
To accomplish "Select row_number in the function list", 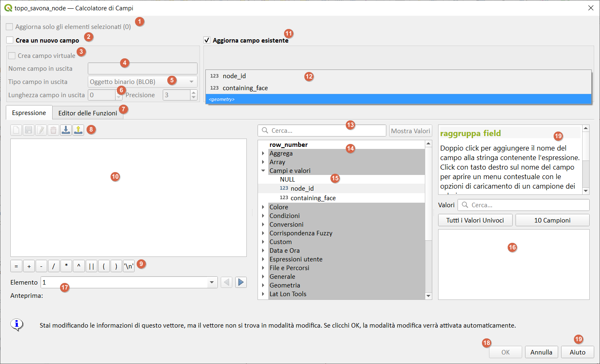I will point(288,144).
